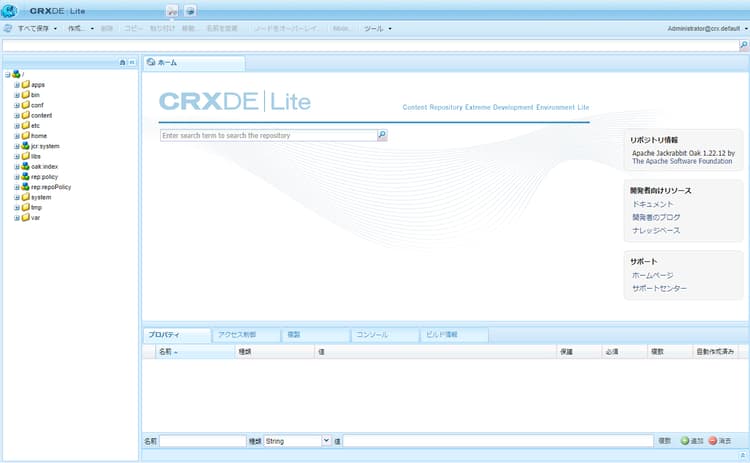750x463 pixels.
Task: Open the Knowledge Base link
Action: 656,231
